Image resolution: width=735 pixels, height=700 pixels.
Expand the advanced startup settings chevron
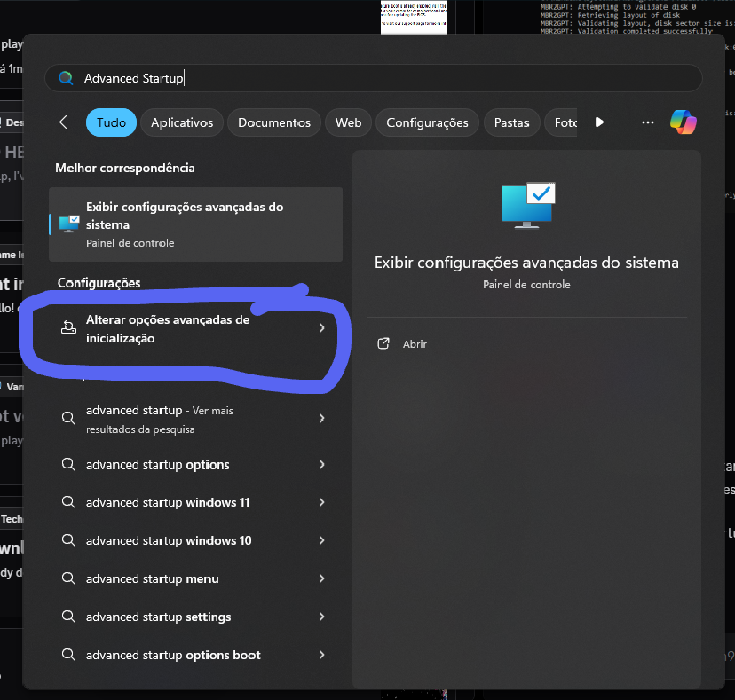tap(321, 617)
